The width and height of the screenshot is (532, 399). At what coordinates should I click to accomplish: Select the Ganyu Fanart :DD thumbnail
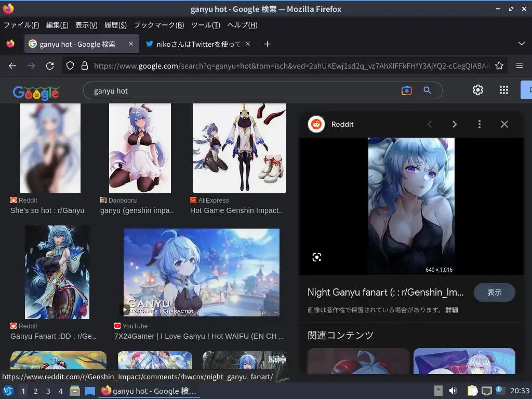point(57,272)
